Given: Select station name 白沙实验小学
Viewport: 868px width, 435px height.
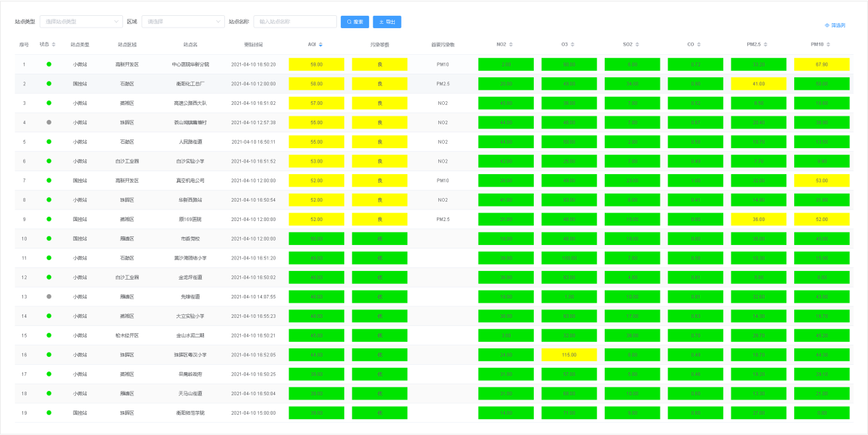Looking at the screenshot, I should pyautogui.click(x=190, y=161).
